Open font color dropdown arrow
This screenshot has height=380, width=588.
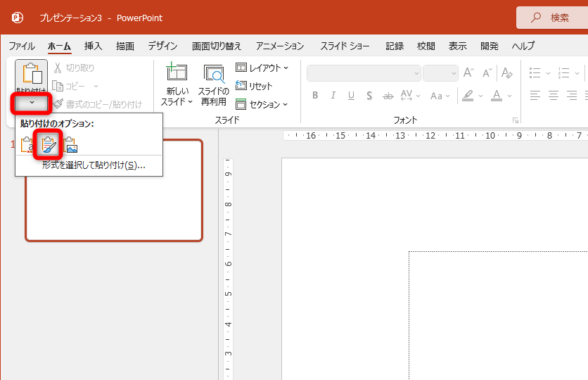[509, 96]
